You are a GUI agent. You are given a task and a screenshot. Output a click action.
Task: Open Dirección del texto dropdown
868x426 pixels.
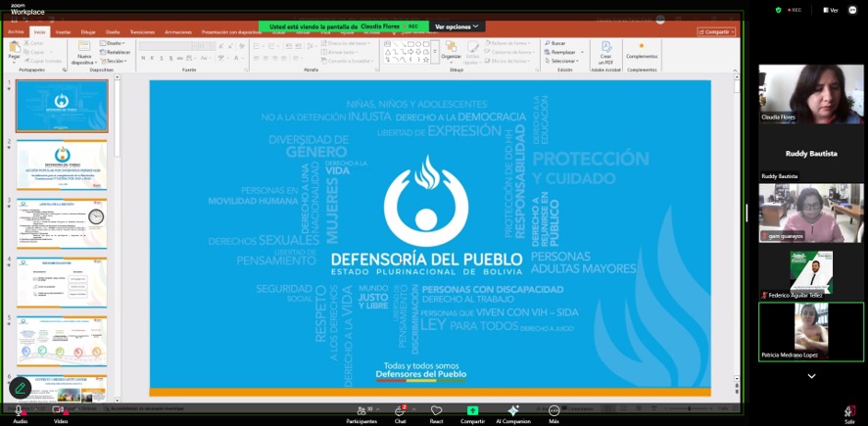pos(347,43)
